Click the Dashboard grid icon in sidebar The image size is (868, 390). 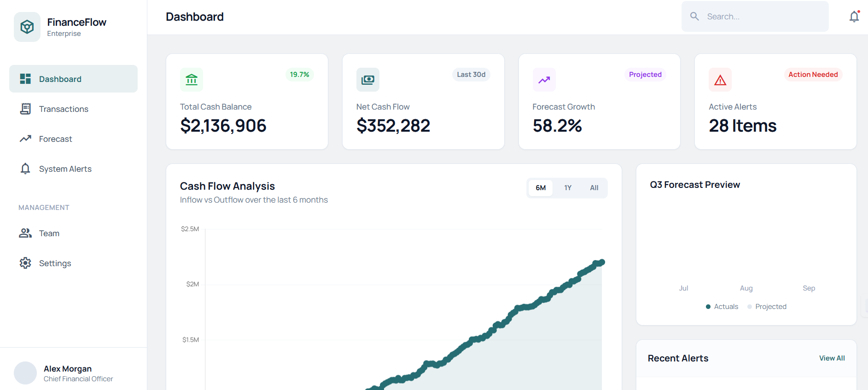click(25, 79)
